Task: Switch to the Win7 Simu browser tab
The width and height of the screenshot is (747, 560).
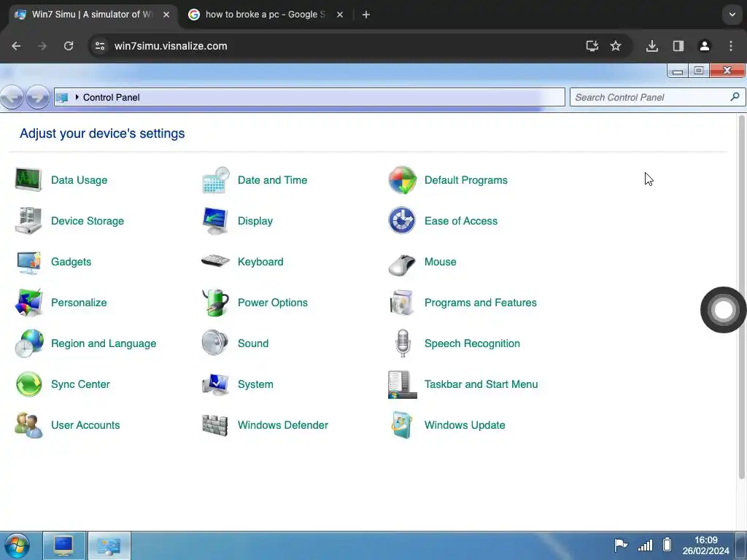Action: point(93,15)
